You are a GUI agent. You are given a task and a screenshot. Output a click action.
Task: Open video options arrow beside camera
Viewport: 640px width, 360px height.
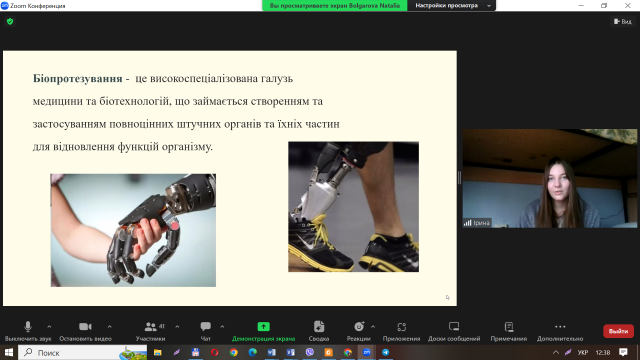coord(109,327)
